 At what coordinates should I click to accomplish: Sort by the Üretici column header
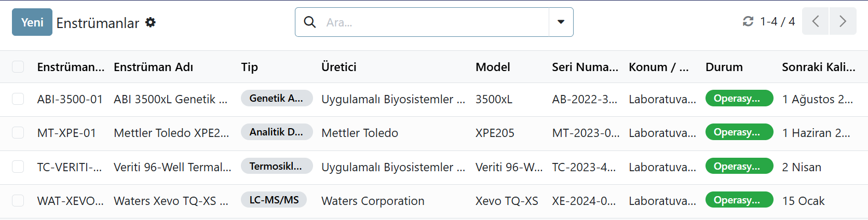coord(339,67)
